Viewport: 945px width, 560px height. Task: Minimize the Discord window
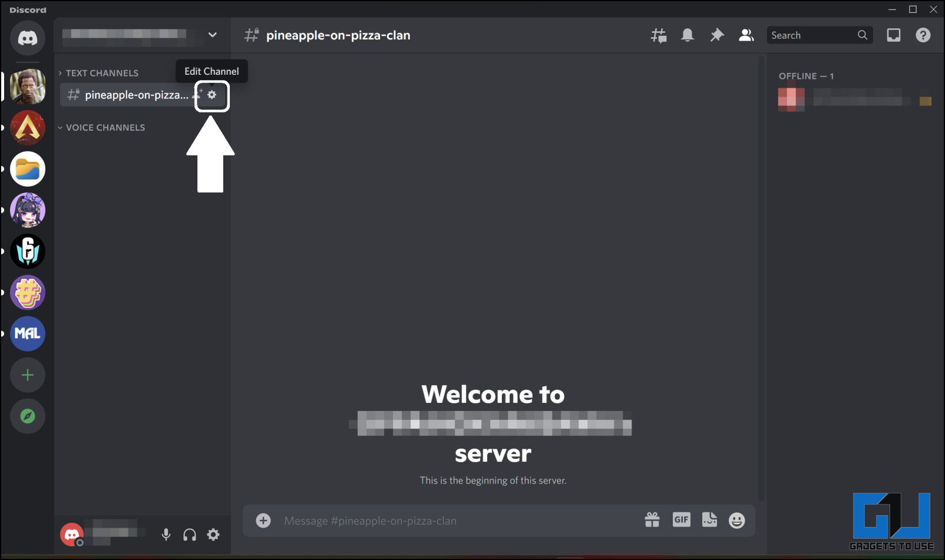point(893,9)
